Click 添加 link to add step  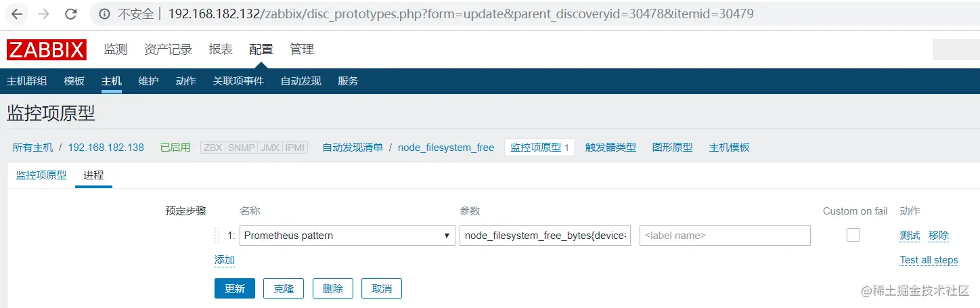click(225, 260)
